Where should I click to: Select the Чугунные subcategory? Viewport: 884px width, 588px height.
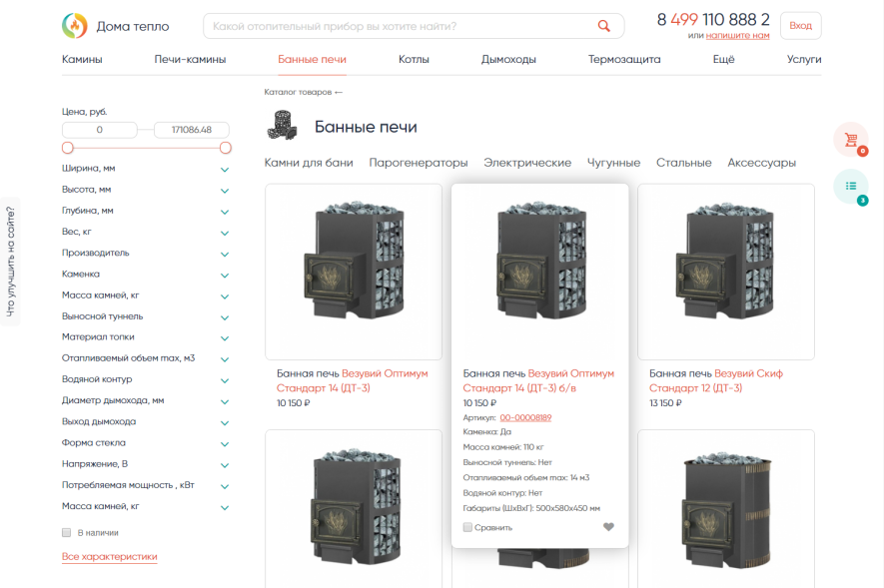click(x=613, y=163)
